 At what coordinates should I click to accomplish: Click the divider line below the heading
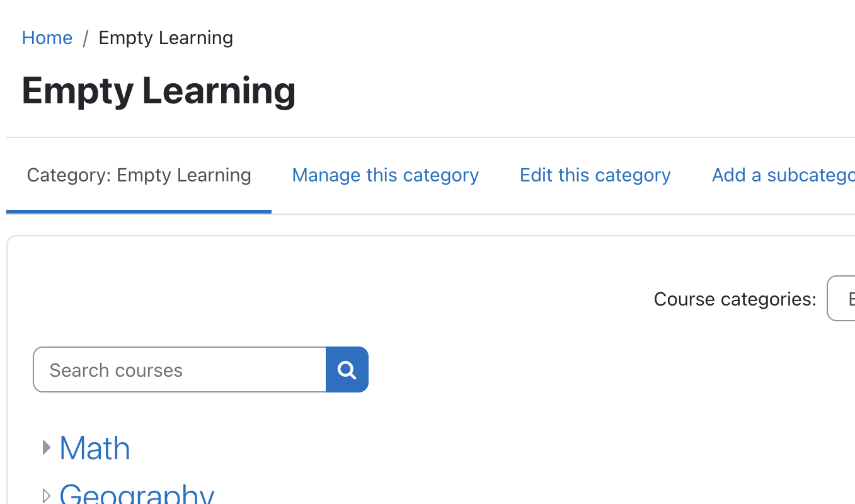430,137
